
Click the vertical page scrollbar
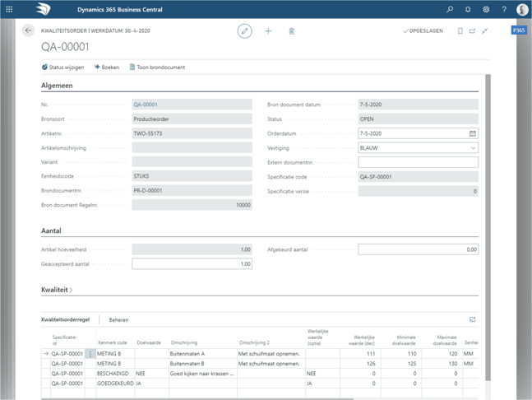(x=488, y=227)
